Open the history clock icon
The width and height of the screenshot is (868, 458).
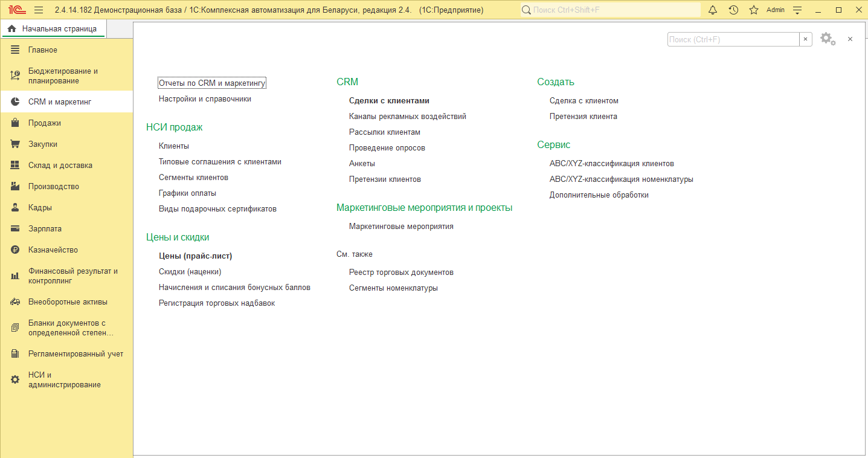[733, 10]
